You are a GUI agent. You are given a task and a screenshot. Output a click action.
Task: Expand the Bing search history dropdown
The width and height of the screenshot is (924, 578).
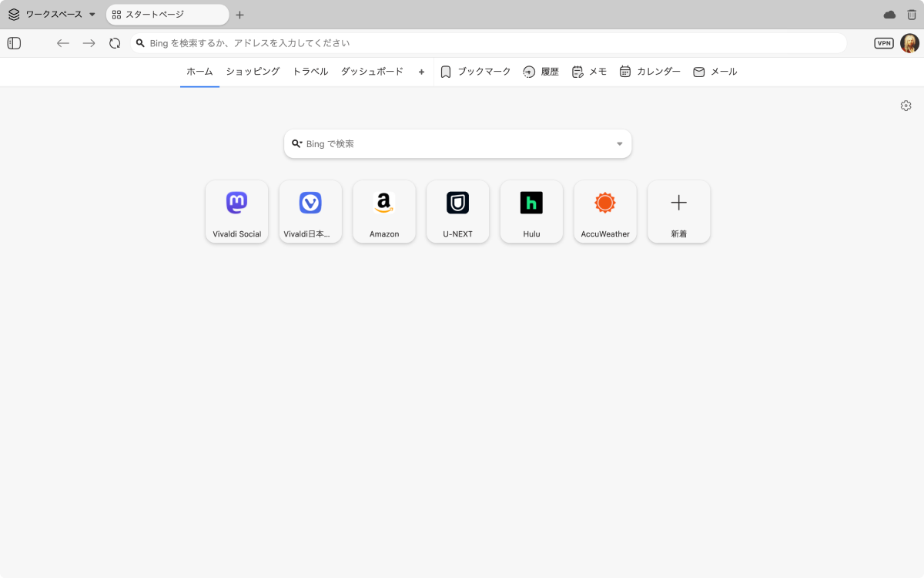pyautogui.click(x=619, y=144)
